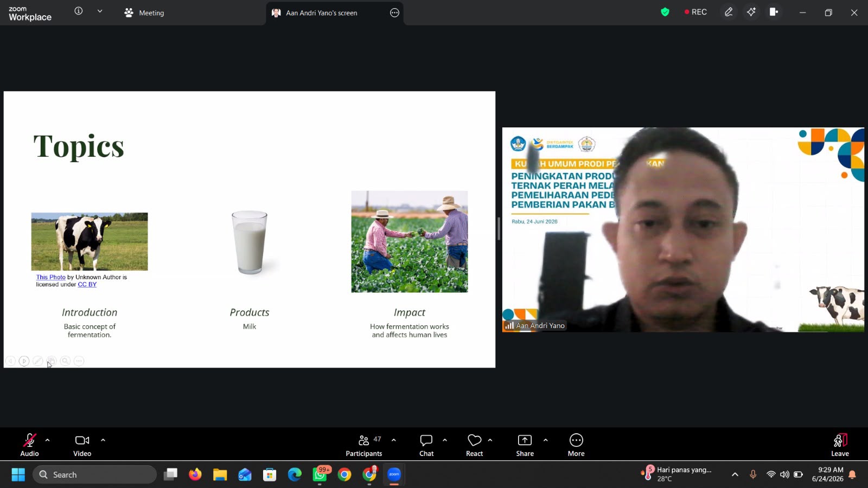Screen dimensions: 868x488
Task: Click the REC recording indicator
Action: [696, 12]
